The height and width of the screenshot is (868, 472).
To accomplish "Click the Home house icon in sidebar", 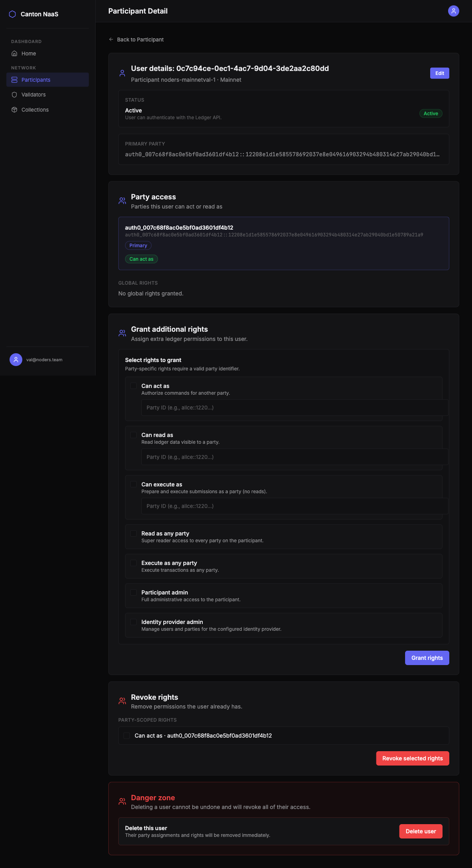I will (x=14, y=53).
